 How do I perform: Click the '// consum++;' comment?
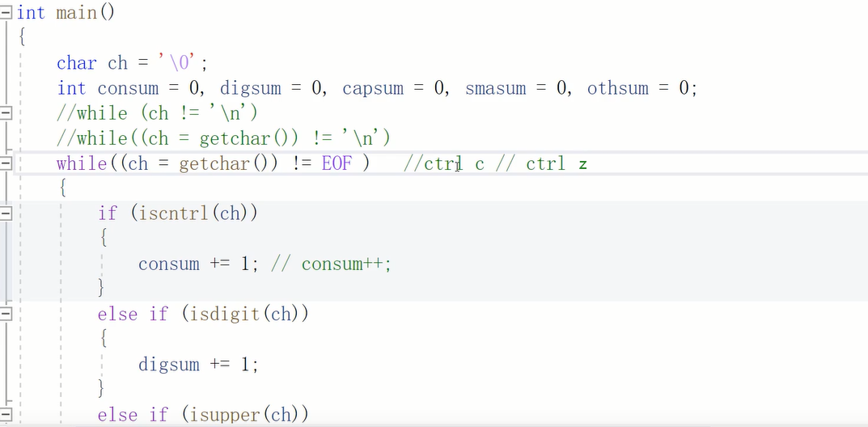coord(331,264)
